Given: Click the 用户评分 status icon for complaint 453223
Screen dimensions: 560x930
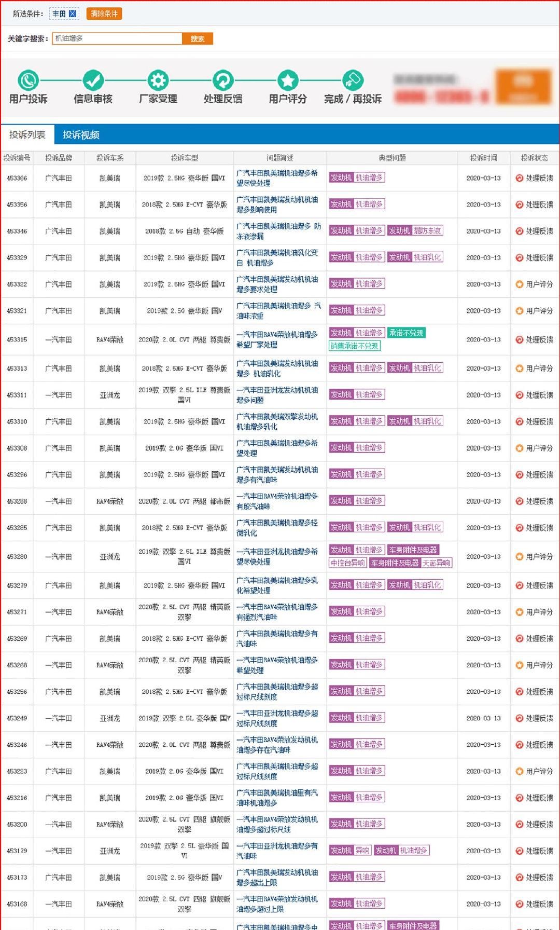Looking at the screenshot, I should pyautogui.click(x=519, y=771).
